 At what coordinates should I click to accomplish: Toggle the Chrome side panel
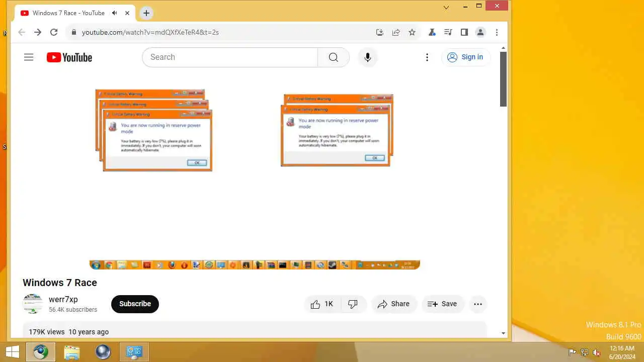pos(464,32)
